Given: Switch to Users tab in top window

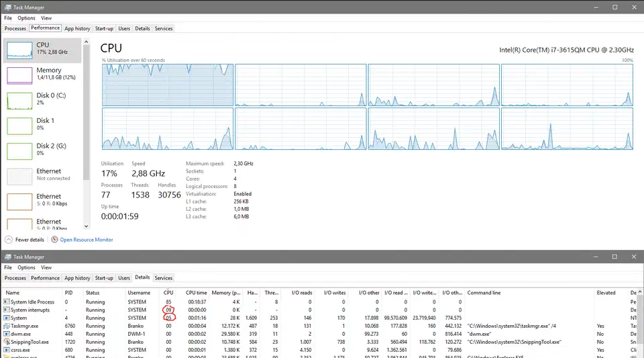Looking at the screenshot, I should (x=124, y=28).
